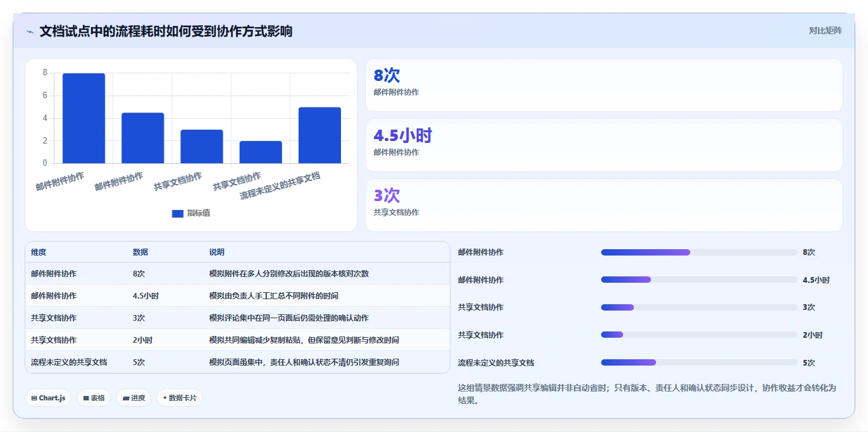The image size is (868, 432).
Task: Click the summary paragraph starting 这组情景数据强调
Action: (x=647, y=394)
